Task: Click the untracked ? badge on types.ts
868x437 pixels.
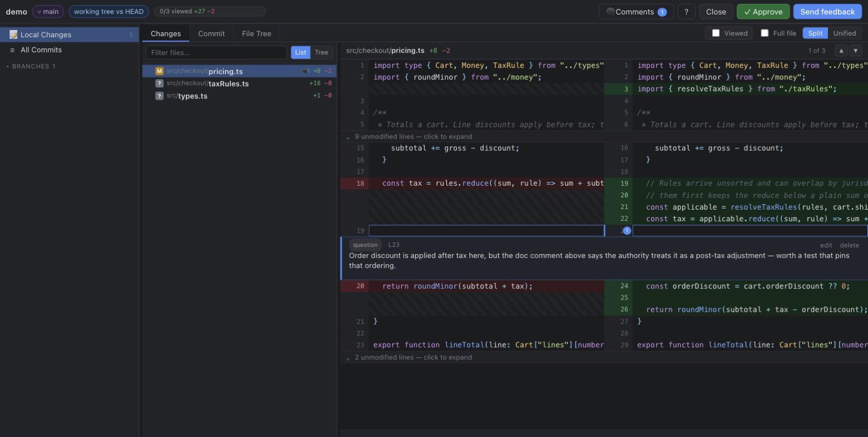Action: 159,96
